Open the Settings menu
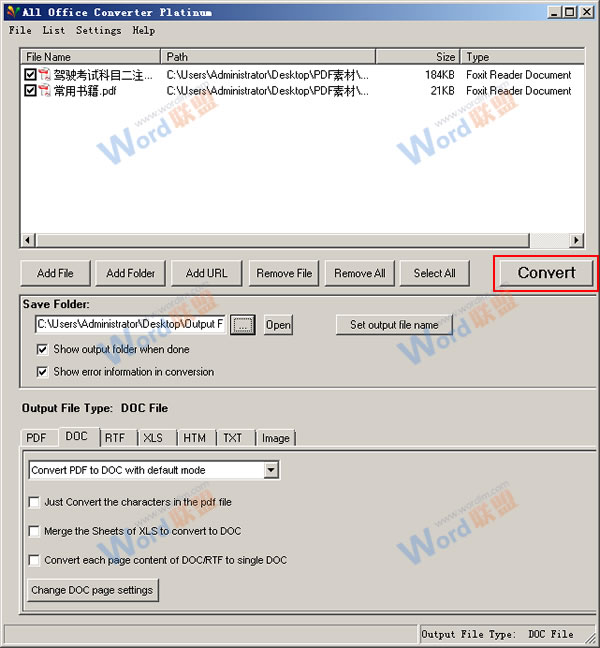Viewport: 600px width, 648px height. tap(99, 31)
